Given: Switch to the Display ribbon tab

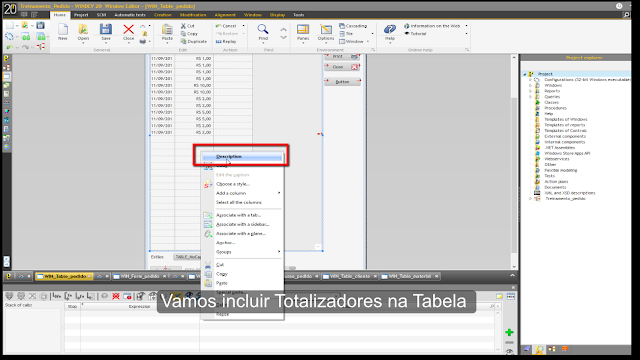Looking at the screenshot, I should [x=277, y=15].
